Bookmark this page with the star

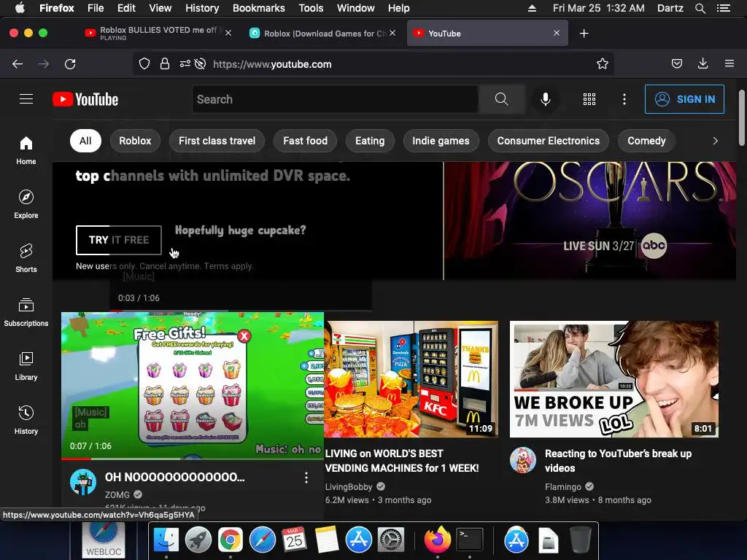[602, 64]
